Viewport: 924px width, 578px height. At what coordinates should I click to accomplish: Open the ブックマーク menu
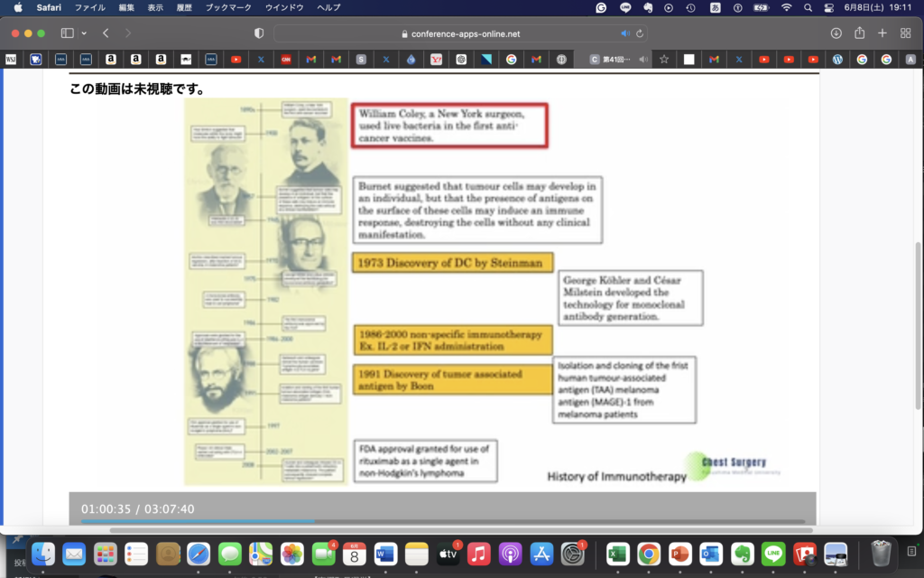pyautogui.click(x=230, y=7)
